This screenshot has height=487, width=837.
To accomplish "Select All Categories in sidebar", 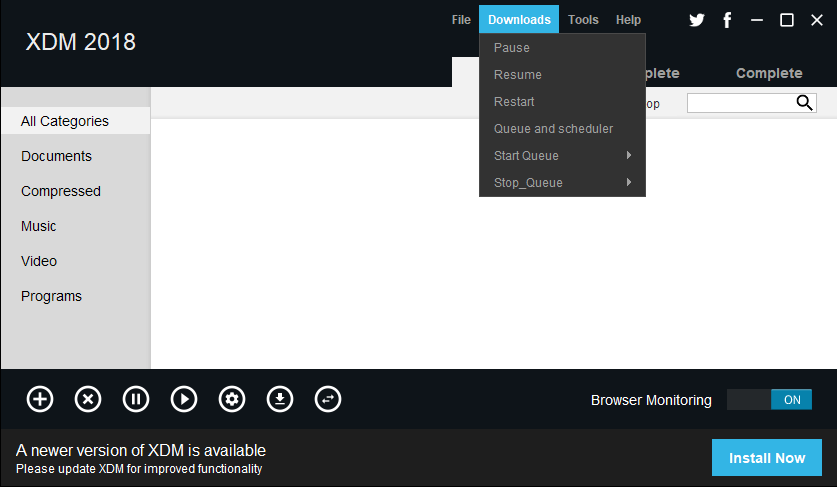I will coord(76,121).
